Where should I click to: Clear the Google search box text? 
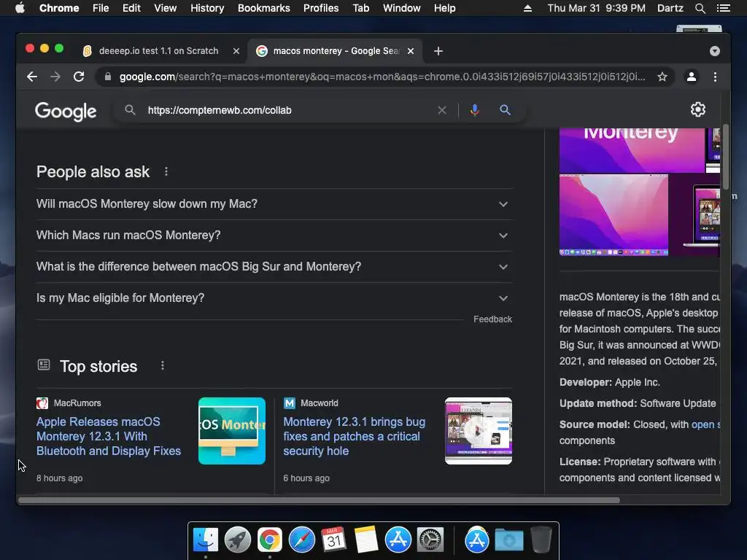click(x=442, y=111)
